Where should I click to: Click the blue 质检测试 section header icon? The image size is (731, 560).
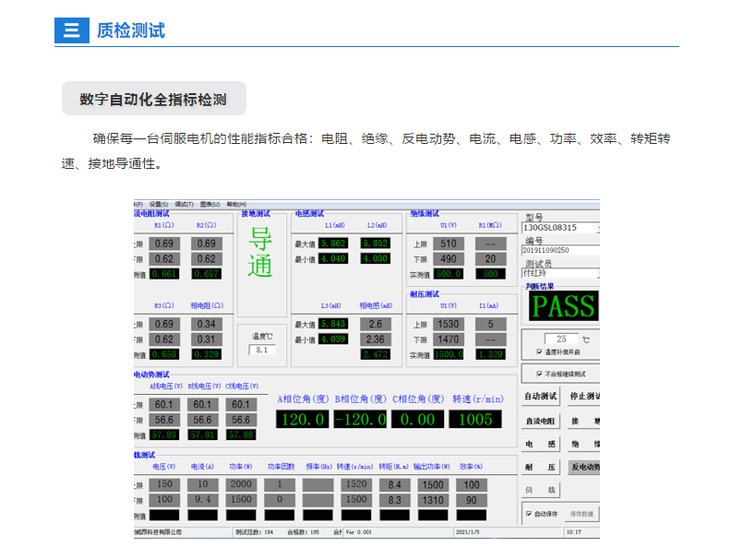[x=71, y=30]
